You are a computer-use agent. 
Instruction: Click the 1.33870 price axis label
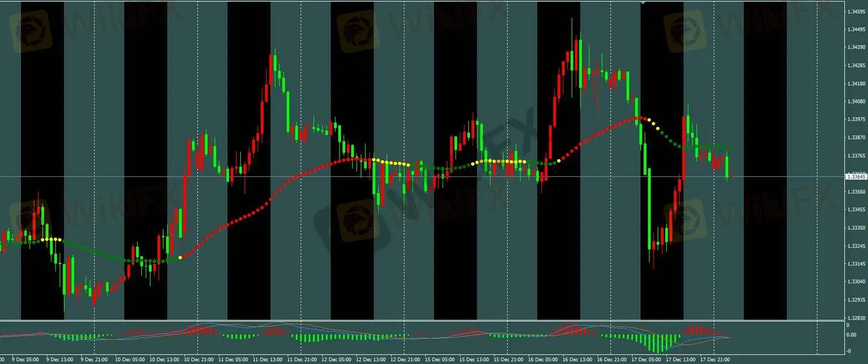[855, 138]
